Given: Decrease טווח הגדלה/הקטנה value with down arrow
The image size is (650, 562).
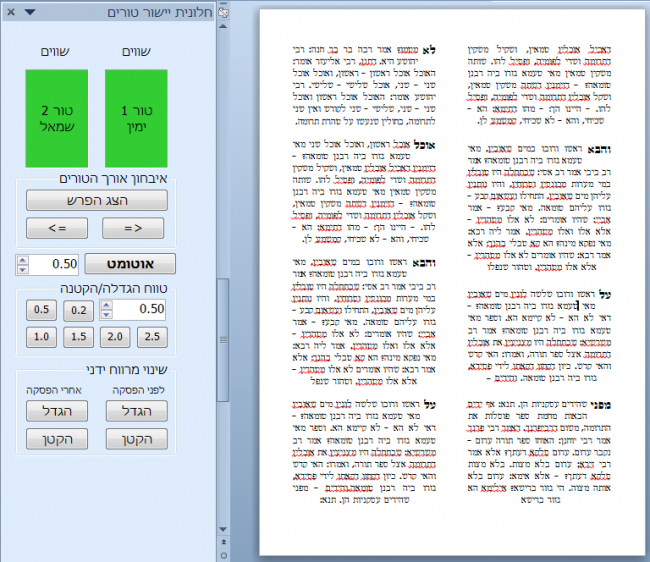Looking at the screenshot, I should click(x=107, y=315).
